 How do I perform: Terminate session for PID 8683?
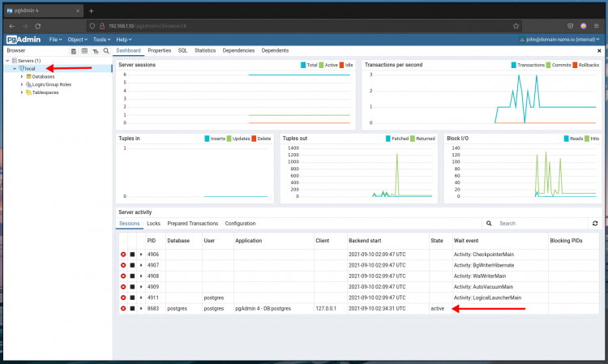123,309
